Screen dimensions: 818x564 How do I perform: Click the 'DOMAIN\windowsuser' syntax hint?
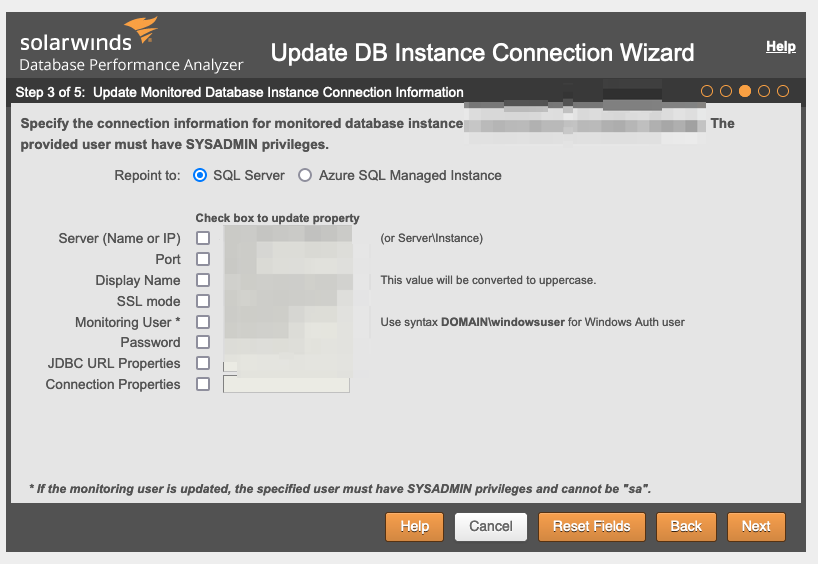(x=502, y=322)
